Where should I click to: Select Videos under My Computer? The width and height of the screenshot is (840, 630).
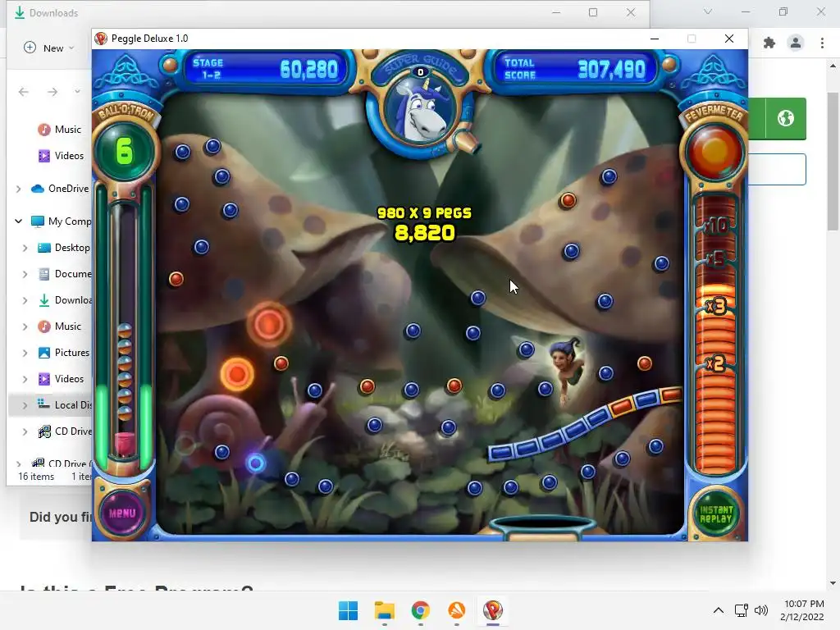[69, 379]
